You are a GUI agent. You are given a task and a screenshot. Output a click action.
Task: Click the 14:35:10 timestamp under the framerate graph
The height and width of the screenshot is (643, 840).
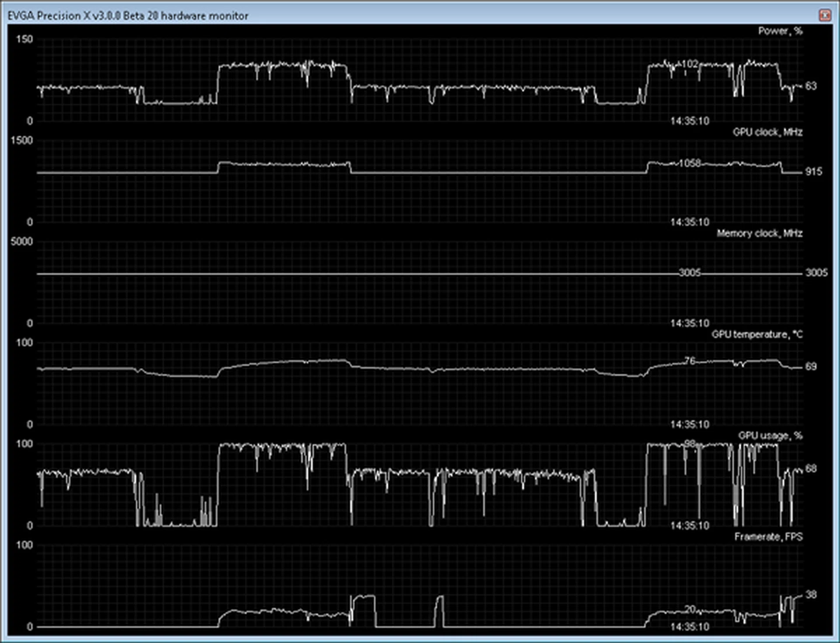coord(689,627)
